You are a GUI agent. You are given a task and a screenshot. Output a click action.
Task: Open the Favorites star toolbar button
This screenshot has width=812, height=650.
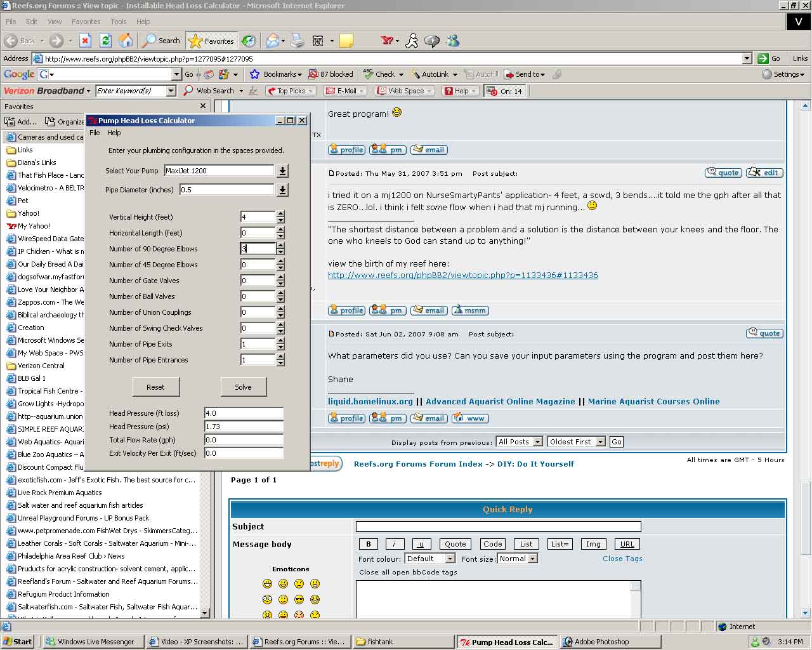(212, 41)
